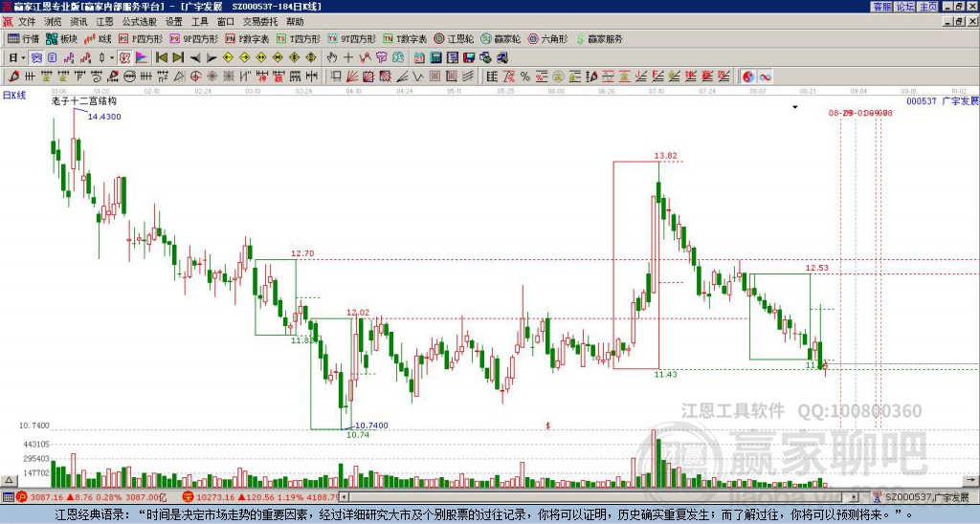Click the 10.7400 low price label
The width and height of the screenshot is (980, 524).
click(x=372, y=426)
